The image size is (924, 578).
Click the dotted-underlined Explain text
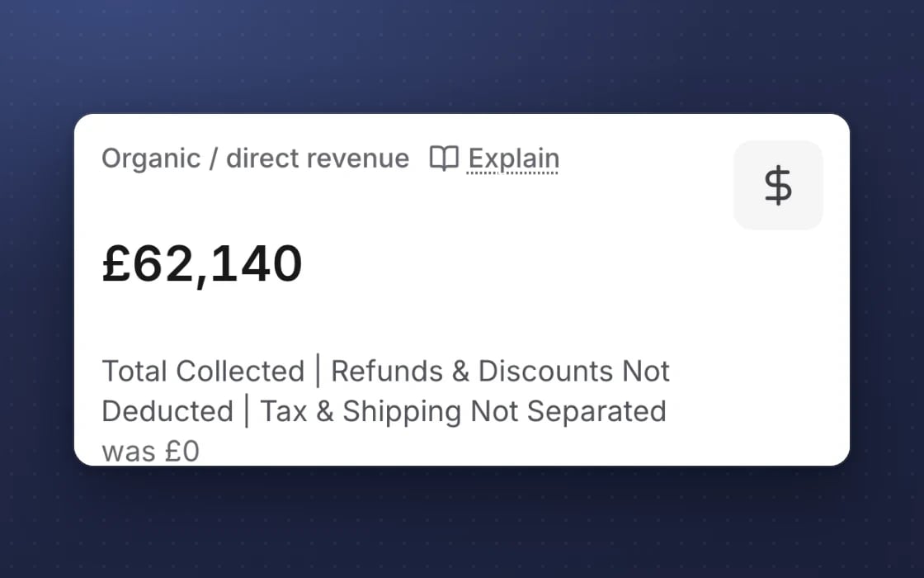pyautogui.click(x=513, y=159)
